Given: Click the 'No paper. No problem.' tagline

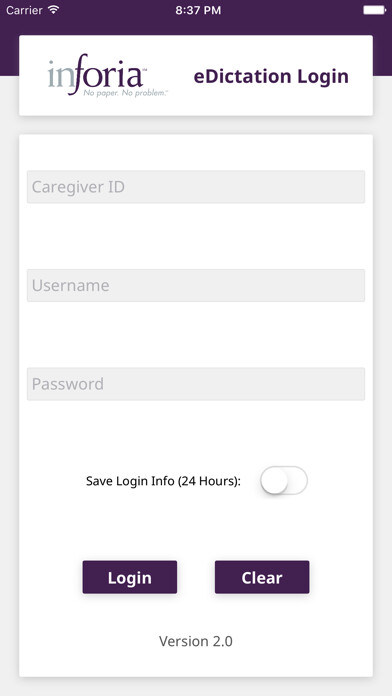Looking at the screenshot, I should [125, 93].
